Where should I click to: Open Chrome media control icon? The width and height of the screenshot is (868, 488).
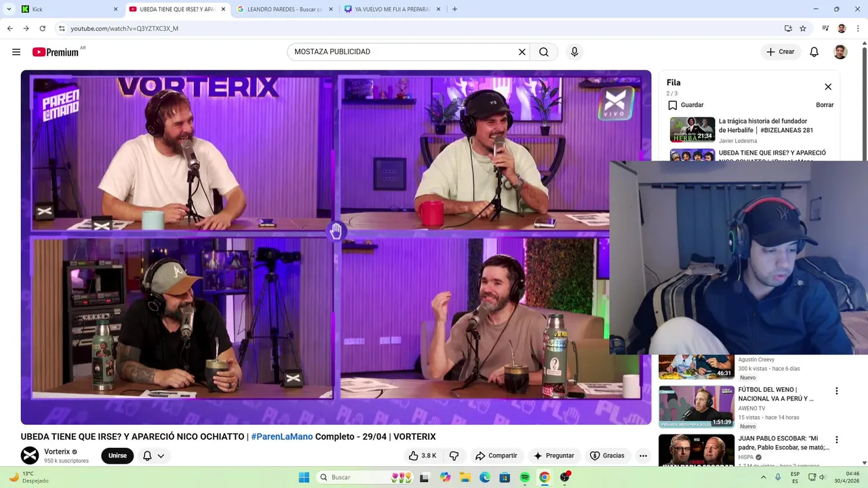825,28
